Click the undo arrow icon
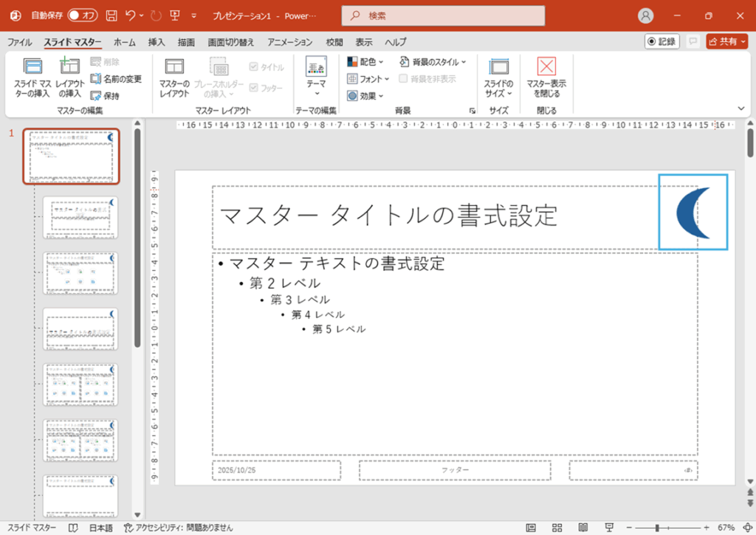The image size is (756, 535). (x=131, y=15)
